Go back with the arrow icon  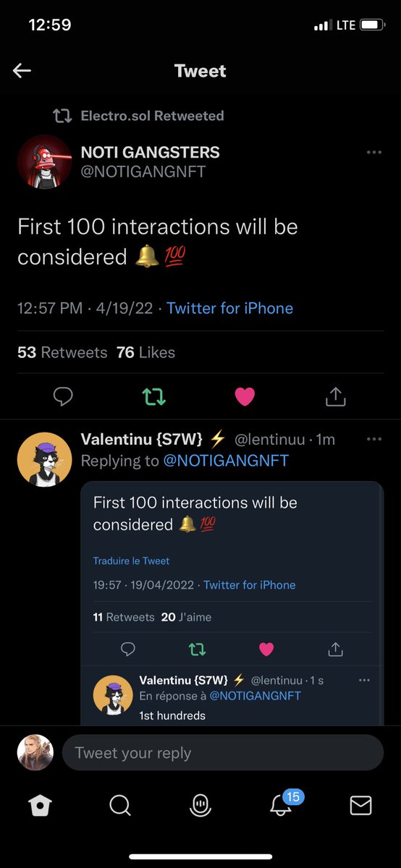[22, 70]
